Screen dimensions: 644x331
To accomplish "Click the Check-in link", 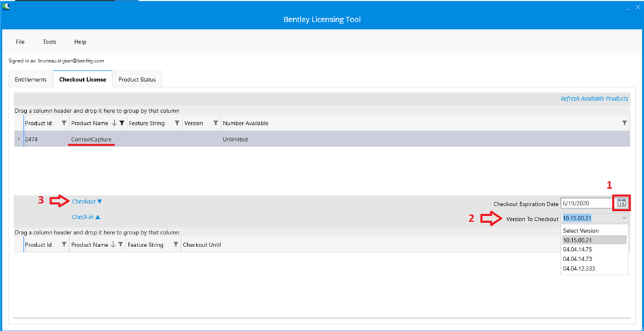I will point(86,217).
